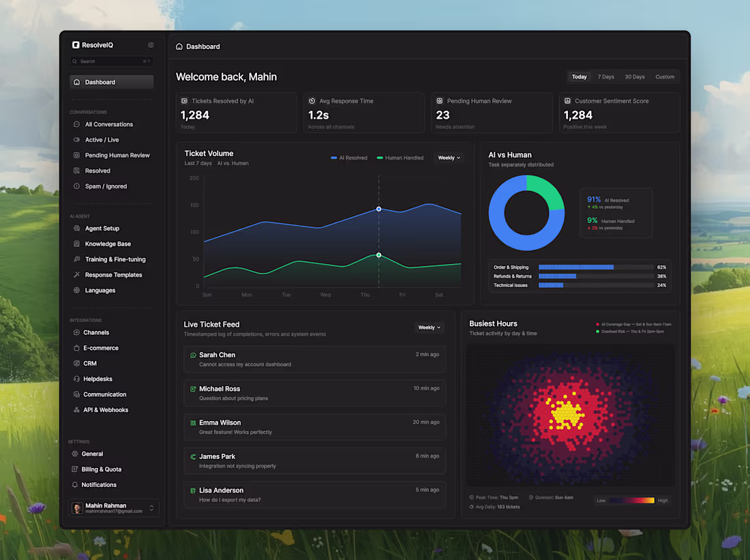Image resolution: width=750 pixels, height=560 pixels.
Task: Toggle the AI Resolved chart legend
Action: click(x=348, y=158)
